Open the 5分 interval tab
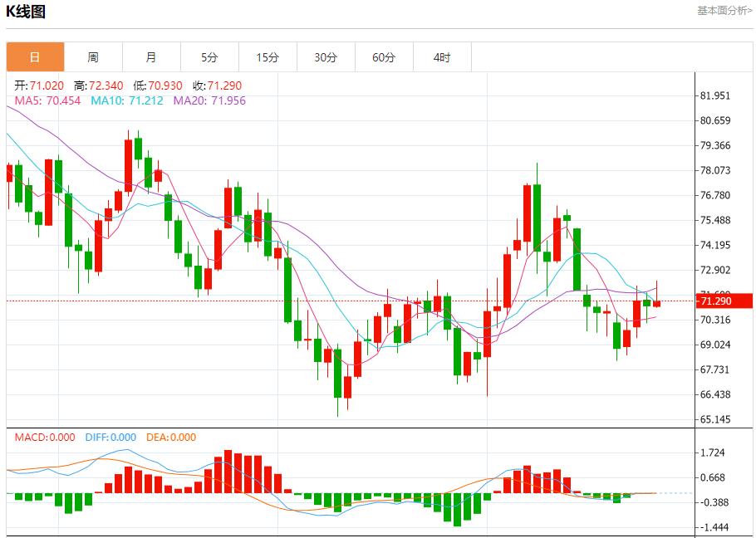The image size is (756, 538). [209, 57]
